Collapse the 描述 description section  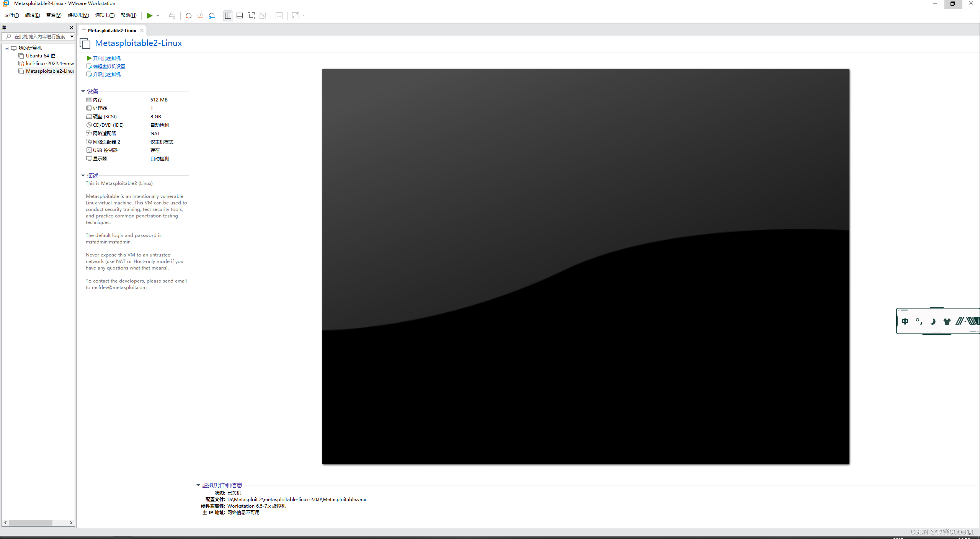pos(83,175)
